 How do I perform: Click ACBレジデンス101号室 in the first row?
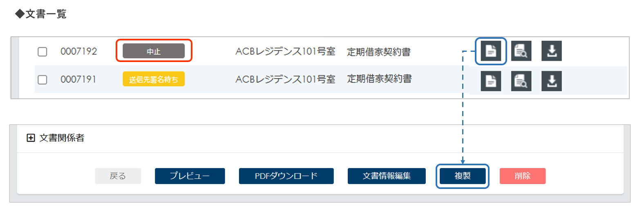pyautogui.click(x=285, y=51)
